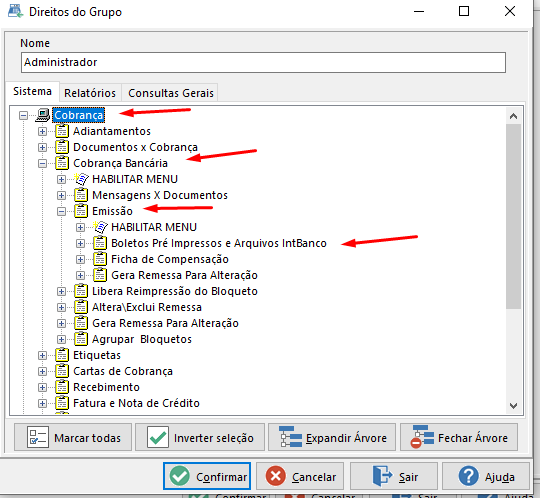
Task: Click the icon beside Boletos Pré Impressos e Arquivos IntBanco
Action: click(100, 243)
